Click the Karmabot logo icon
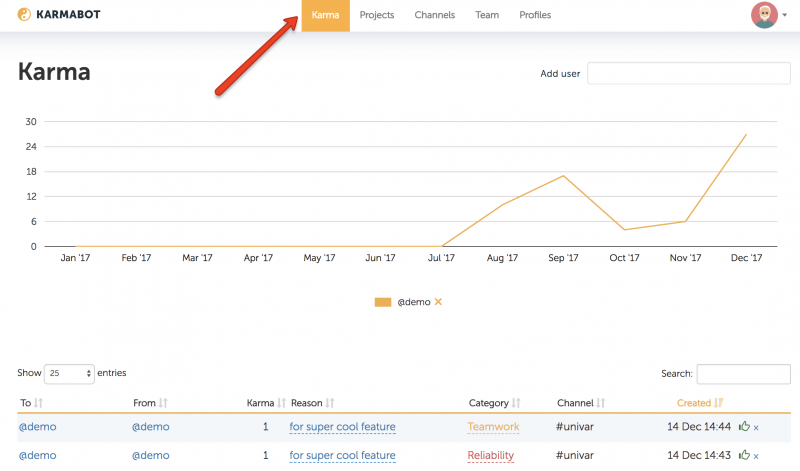800x471 pixels. [x=24, y=15]
